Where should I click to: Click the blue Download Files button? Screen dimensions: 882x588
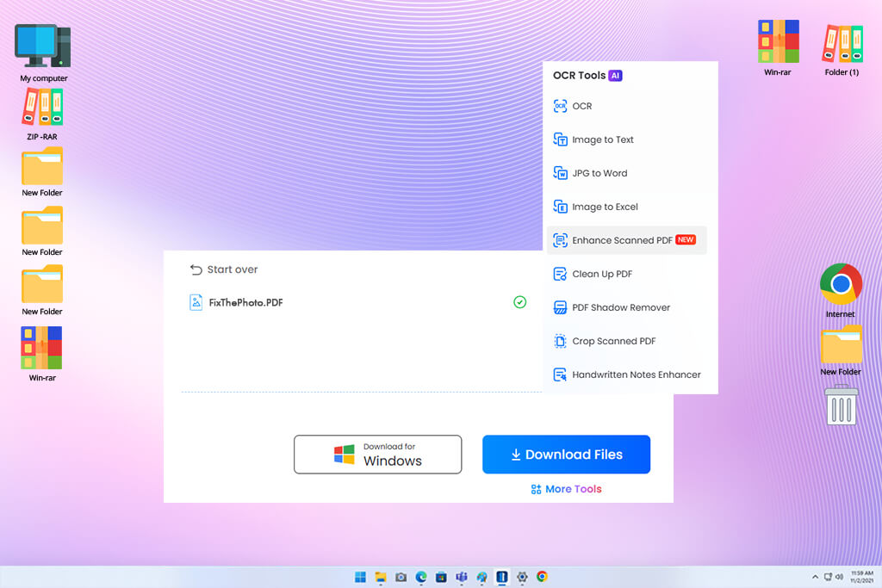click(x=567, y=455)
